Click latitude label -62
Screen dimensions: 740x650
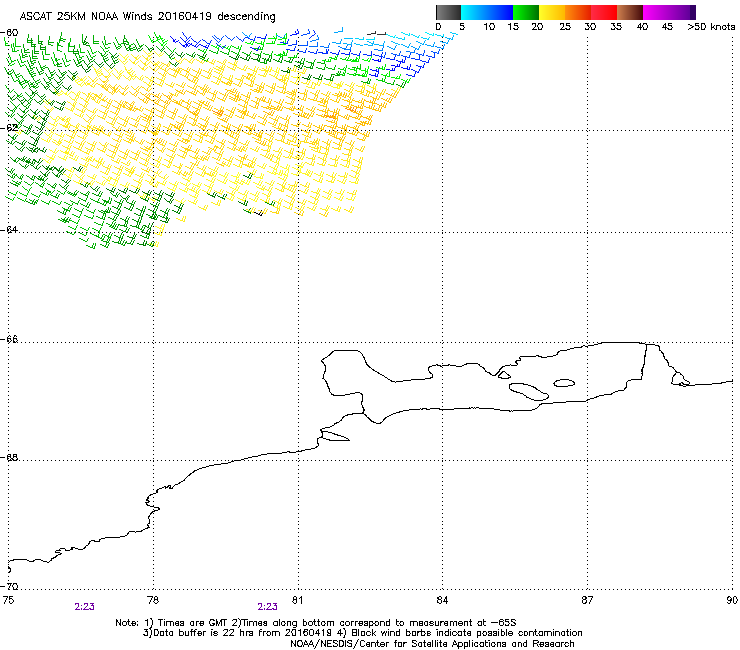click(11, 128)
